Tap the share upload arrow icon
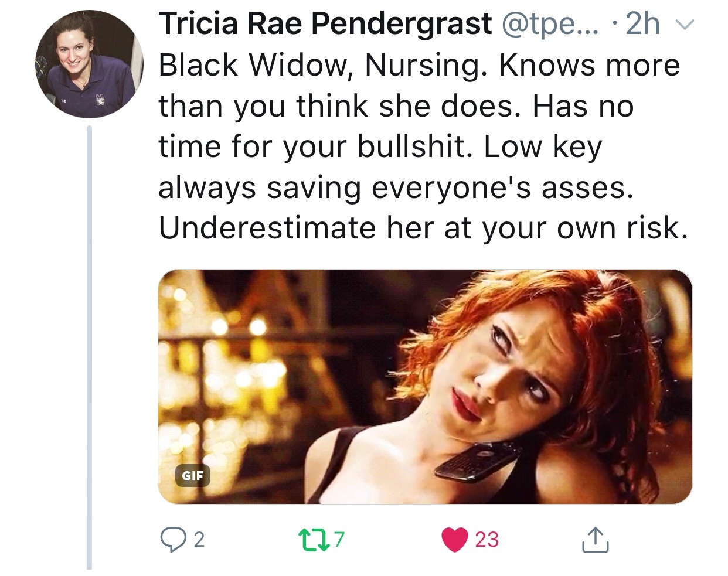The height and width of the screenshot is (576, 728). click(595, 540)
